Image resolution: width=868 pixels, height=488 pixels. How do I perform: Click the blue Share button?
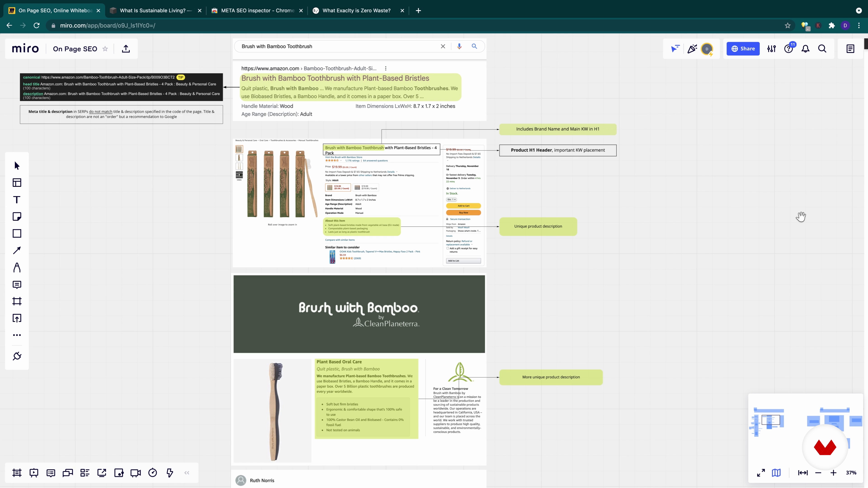tap(743, 49)
